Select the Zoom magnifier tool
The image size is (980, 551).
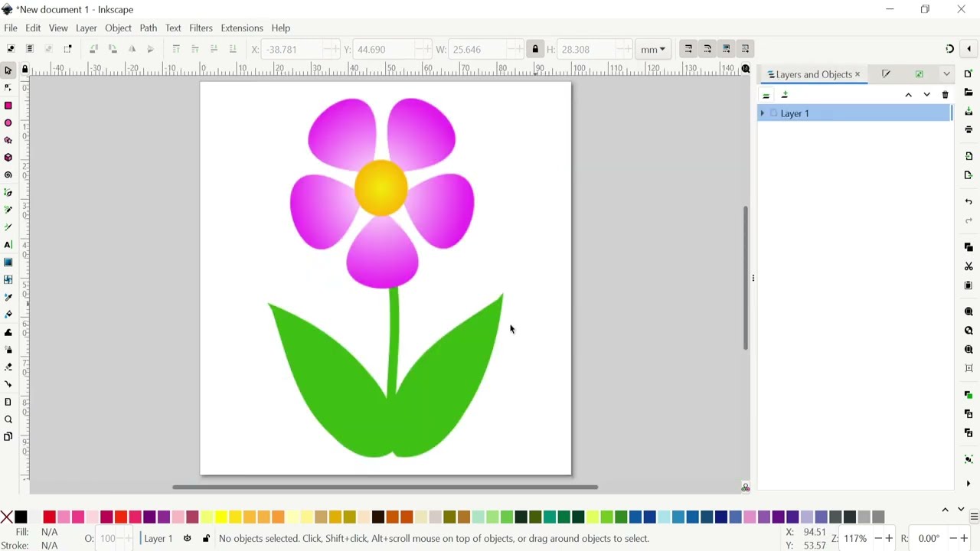pos(8,419)
